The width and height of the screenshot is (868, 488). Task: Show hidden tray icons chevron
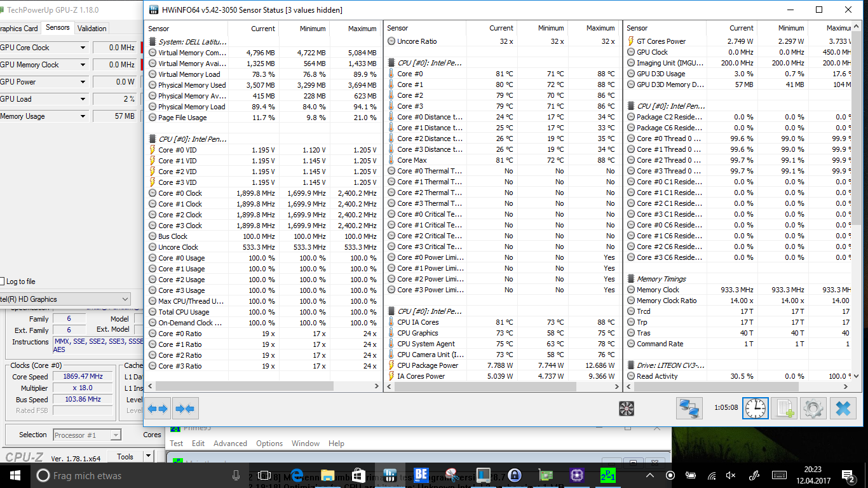tap(650, 475)
